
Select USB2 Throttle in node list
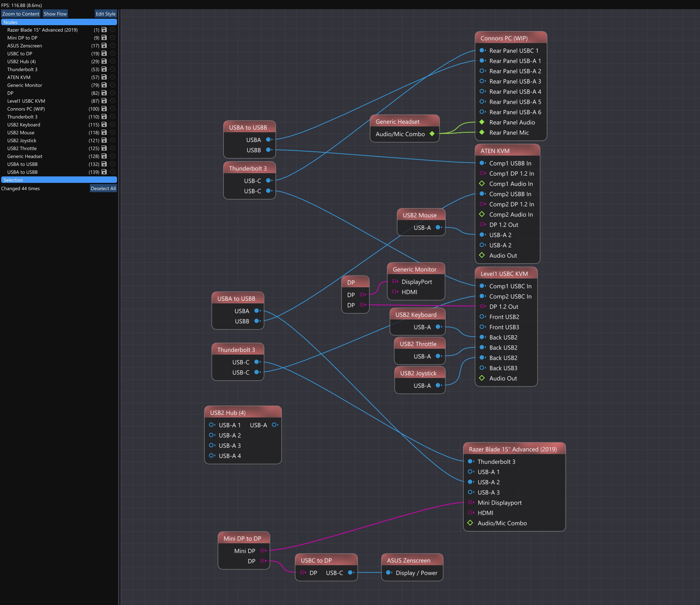(x=22, y=148)
